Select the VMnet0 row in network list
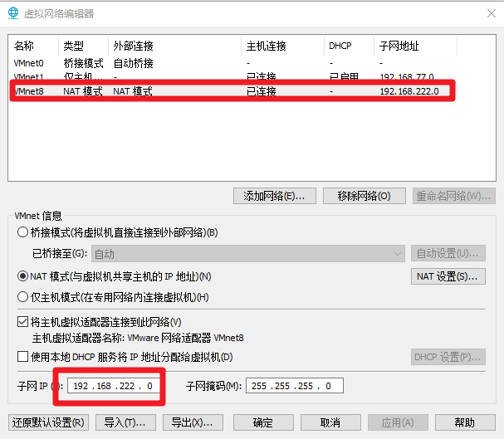The height and width of the screenshot is (439, 504). [x=232, y=63]
